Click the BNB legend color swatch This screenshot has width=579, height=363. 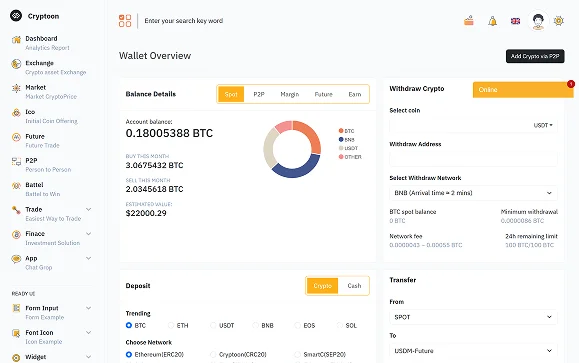[x=341, y=140]
